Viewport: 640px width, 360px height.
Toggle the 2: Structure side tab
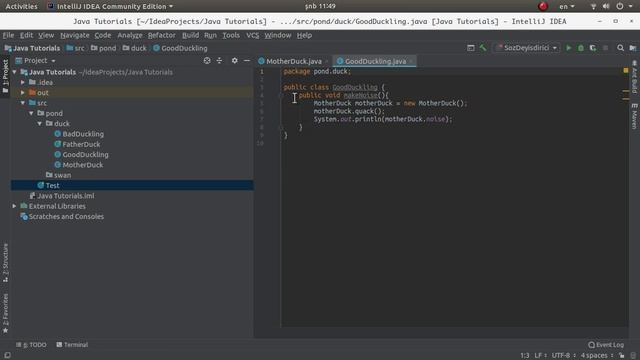pyautogui.click(x=5, y=263)
